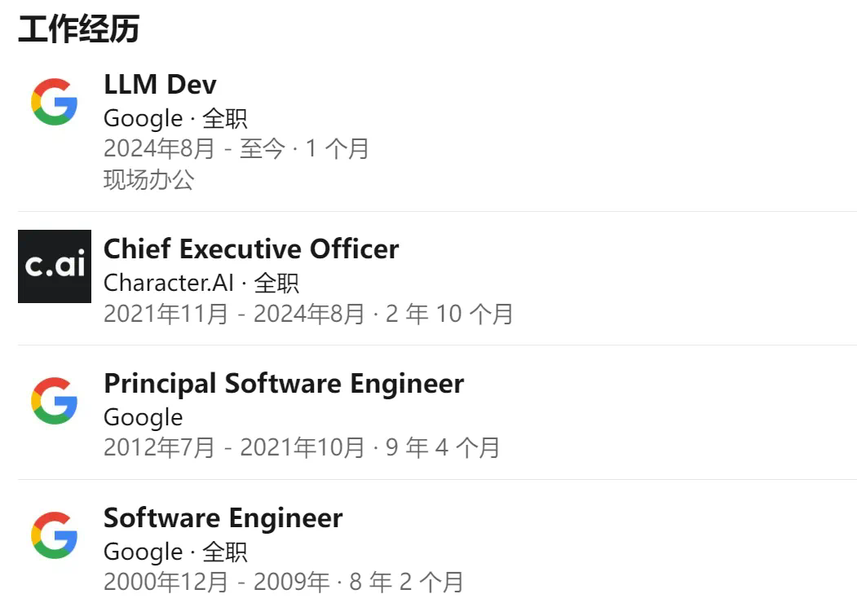Viewport: 857px width, 616px height.
Task: Click Google logo beside Software Engineer role
Action: (54, 535)
